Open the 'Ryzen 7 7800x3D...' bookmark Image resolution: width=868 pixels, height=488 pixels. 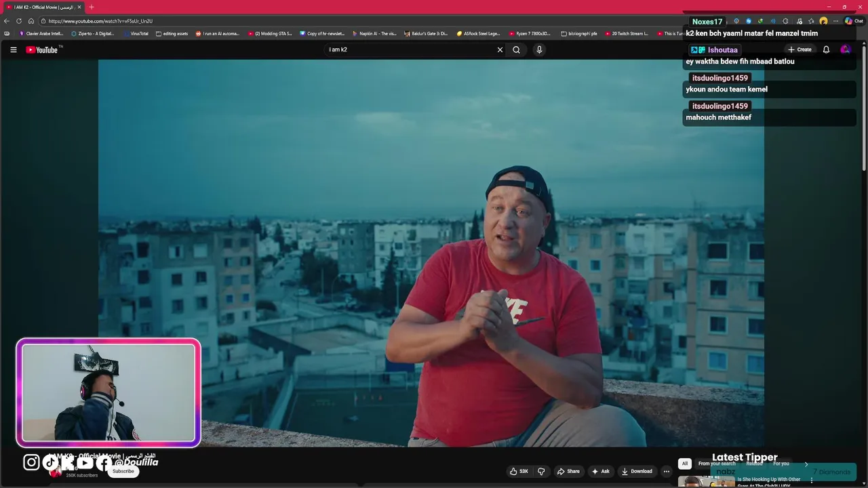[x=530, y=33]
